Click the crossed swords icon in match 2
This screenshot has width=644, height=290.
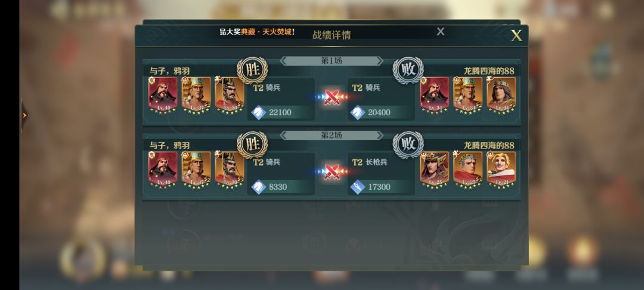pos(332,172)
